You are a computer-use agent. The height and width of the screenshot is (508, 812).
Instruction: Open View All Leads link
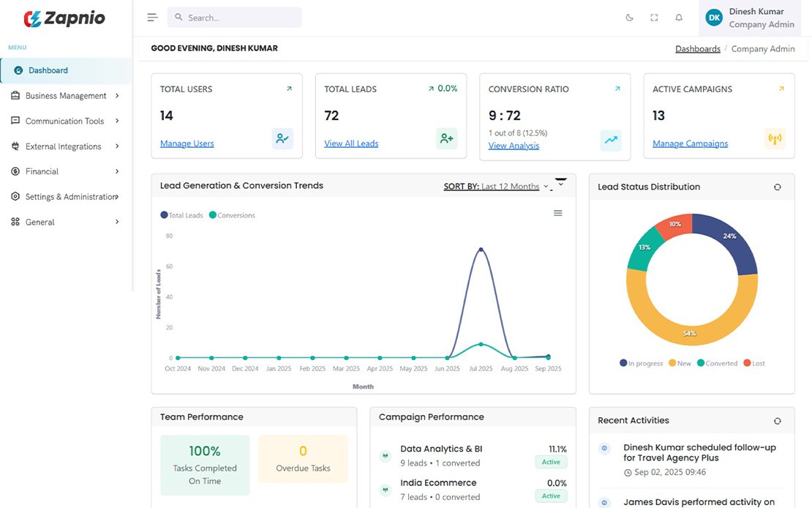coord(351,143)
